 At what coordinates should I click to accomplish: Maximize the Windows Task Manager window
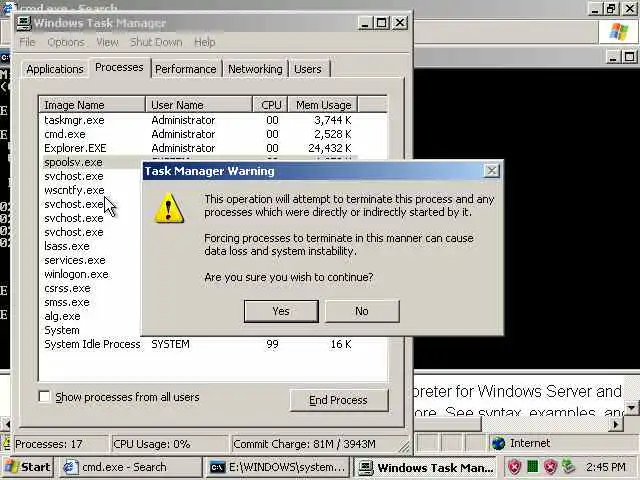(382, 23)
